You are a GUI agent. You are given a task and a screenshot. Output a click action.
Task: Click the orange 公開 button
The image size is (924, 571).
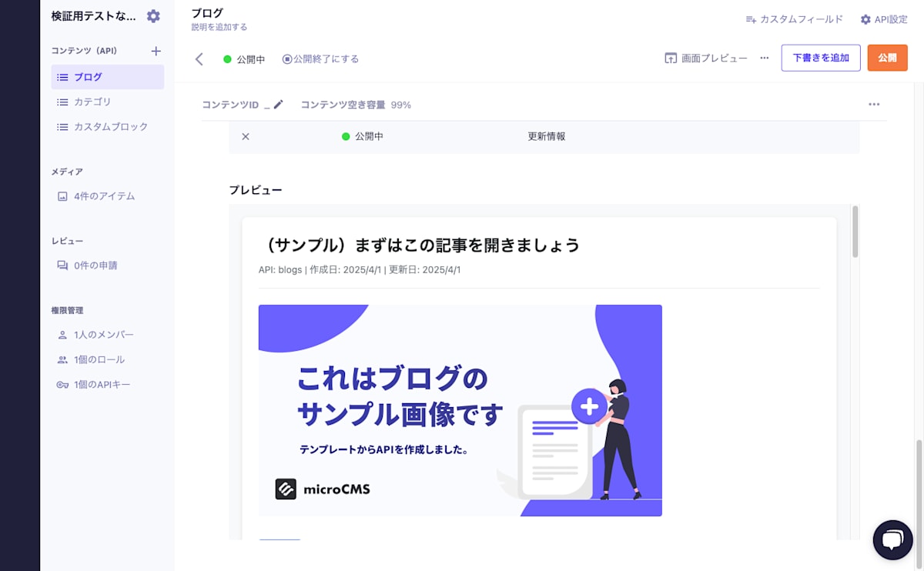(x=887, y=58)
